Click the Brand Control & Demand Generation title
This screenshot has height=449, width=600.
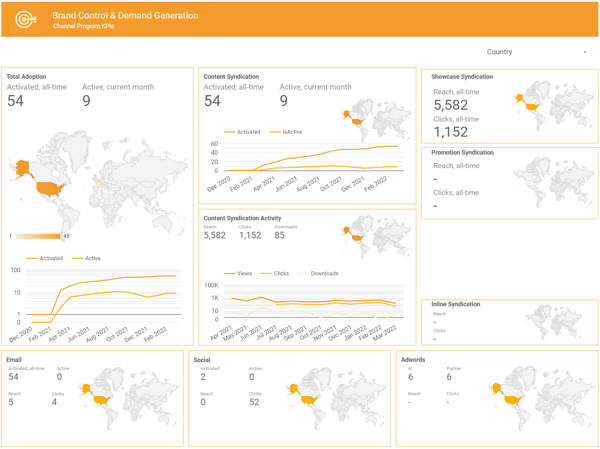point(125,16)
